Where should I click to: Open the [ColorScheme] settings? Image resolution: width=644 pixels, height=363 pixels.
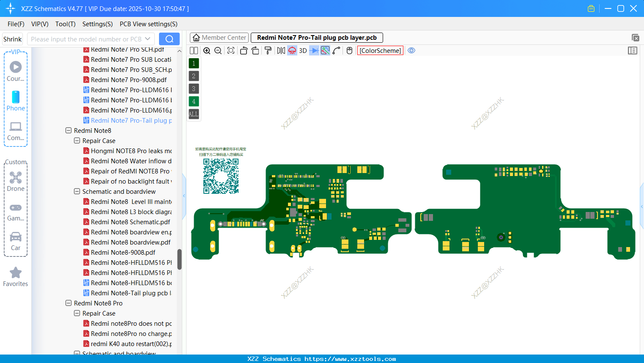[x=380, y=50]
